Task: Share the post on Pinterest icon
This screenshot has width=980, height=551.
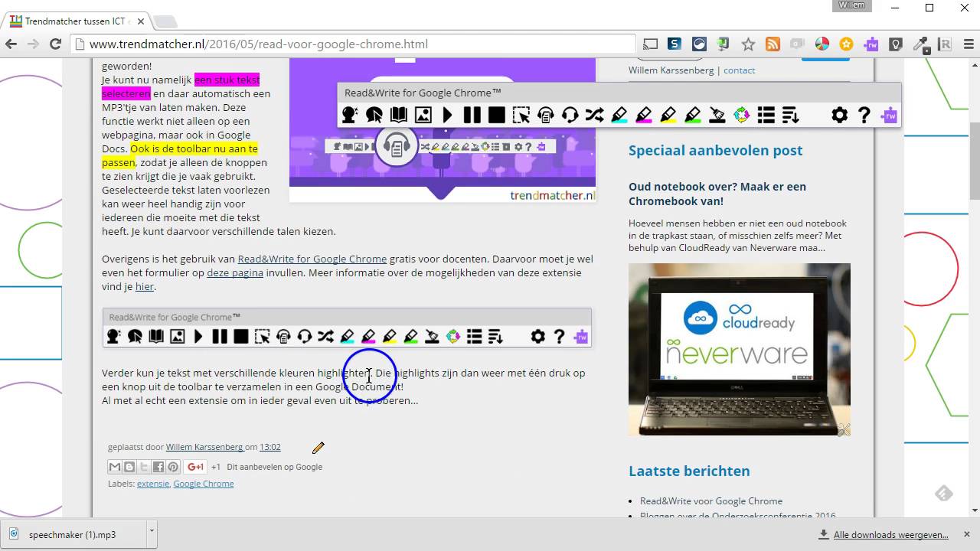Action: pos(173,467)
